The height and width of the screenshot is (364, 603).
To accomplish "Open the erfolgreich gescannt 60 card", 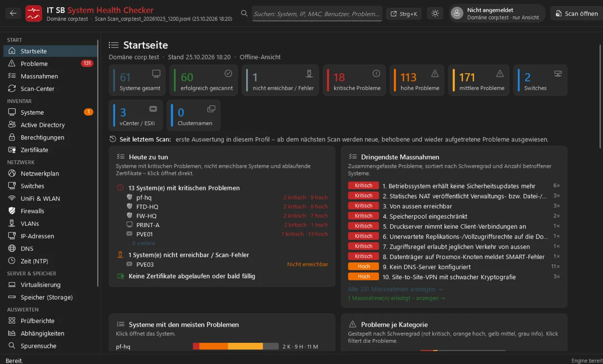I will 204,80.
